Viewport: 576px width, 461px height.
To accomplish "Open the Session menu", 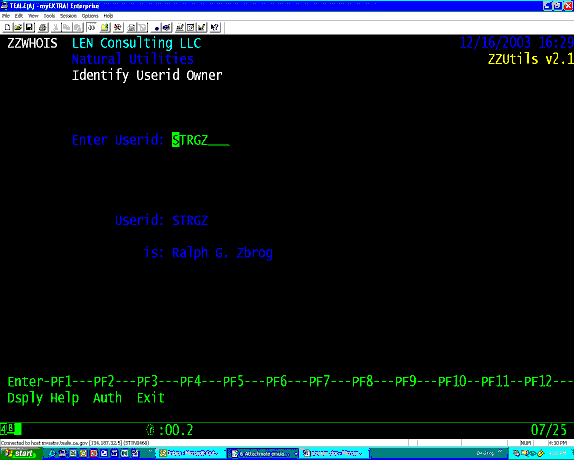I will click(x=68, y=16).
